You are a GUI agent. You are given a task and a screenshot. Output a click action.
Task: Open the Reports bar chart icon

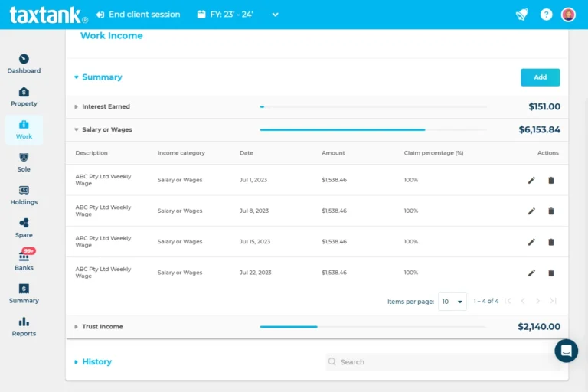[x=24, y=322]
